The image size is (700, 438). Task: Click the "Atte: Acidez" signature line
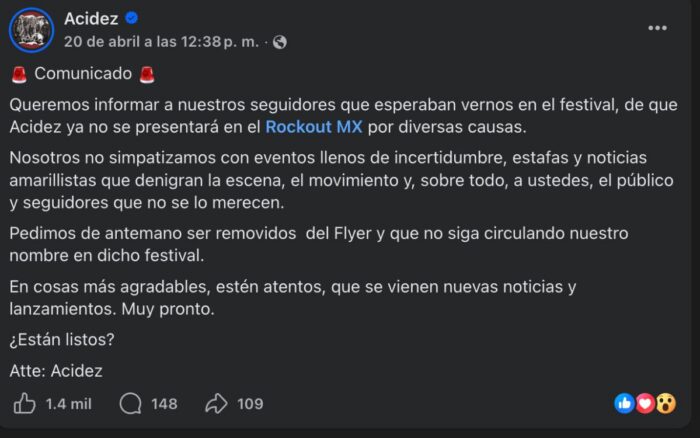tap(56, 371)
